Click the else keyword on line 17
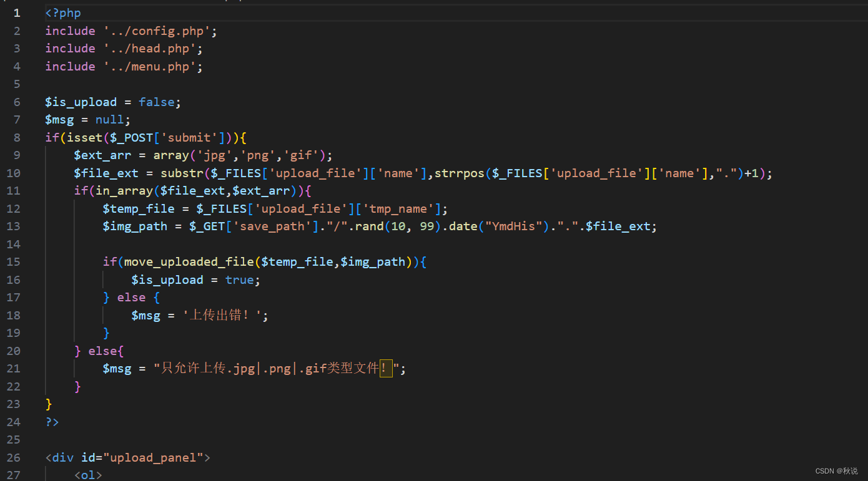Viewport: 868px width, 481px height. [132, 297]
